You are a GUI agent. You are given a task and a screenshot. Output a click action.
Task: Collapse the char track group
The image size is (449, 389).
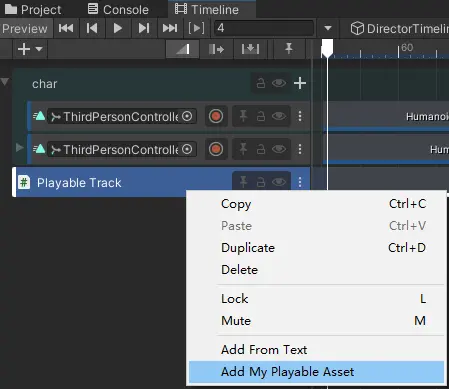point(5,81)
